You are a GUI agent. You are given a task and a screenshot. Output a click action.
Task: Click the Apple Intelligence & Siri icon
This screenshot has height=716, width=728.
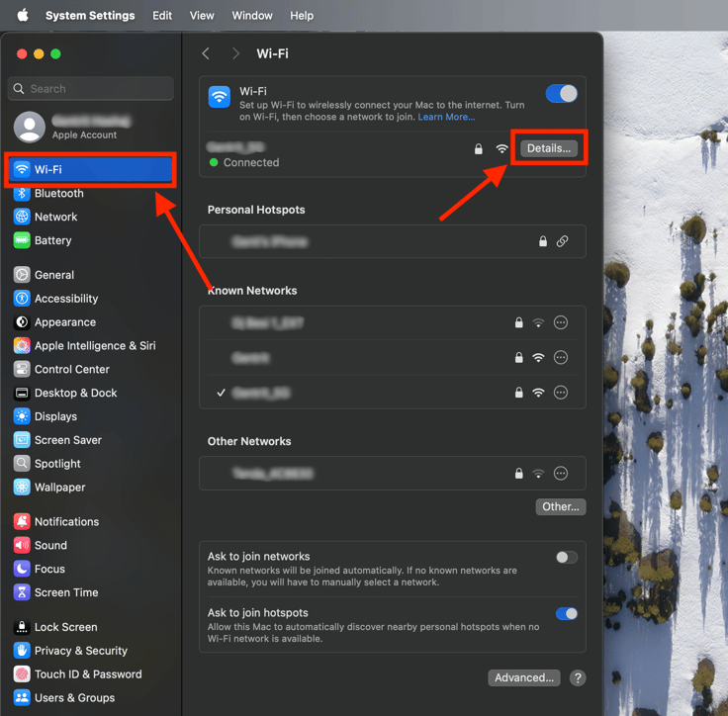point(22,346)
